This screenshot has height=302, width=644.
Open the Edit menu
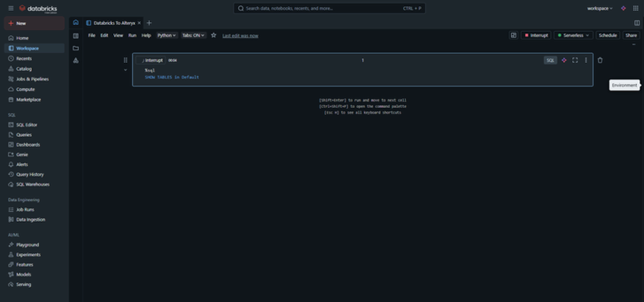coord(104,35)
